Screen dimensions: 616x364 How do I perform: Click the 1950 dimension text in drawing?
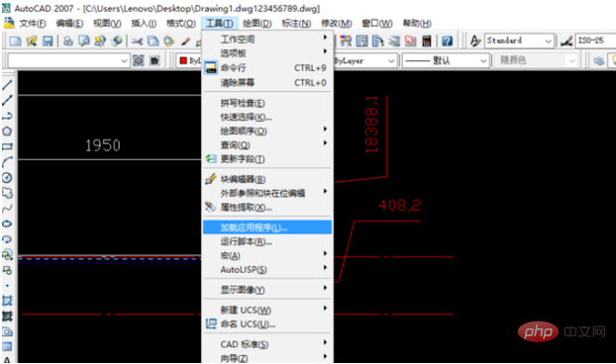pos(103,145)
